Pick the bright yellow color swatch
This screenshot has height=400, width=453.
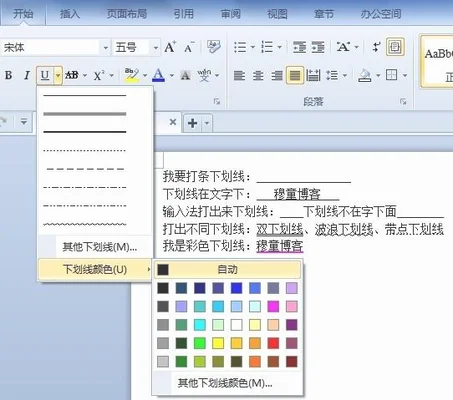[218, 343]
